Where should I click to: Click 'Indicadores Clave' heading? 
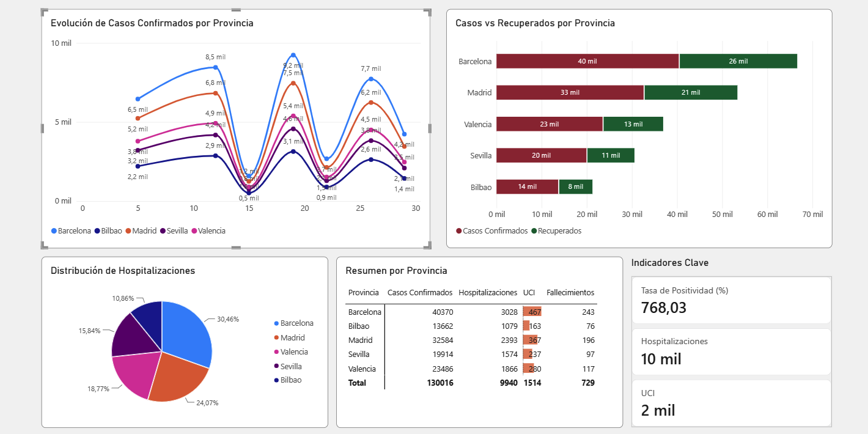click(x=670, y=263)
